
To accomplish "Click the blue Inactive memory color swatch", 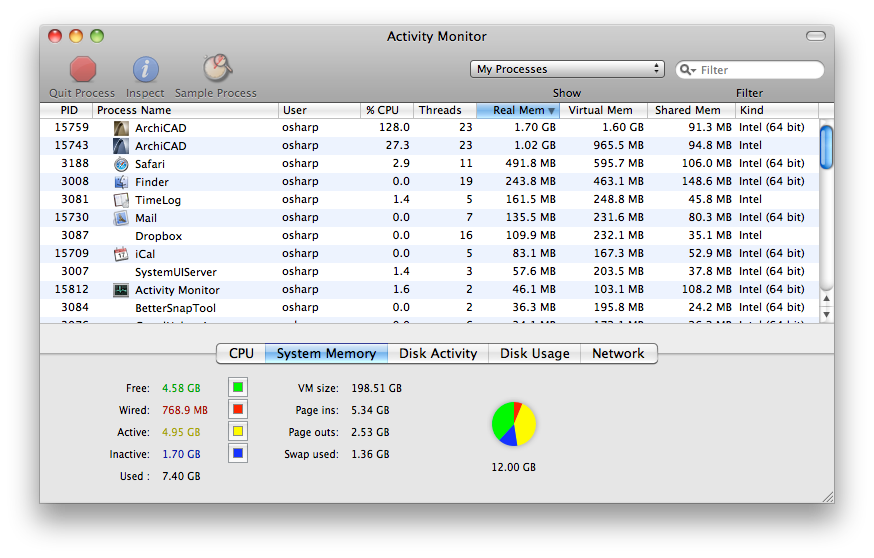I will (238, 453).
